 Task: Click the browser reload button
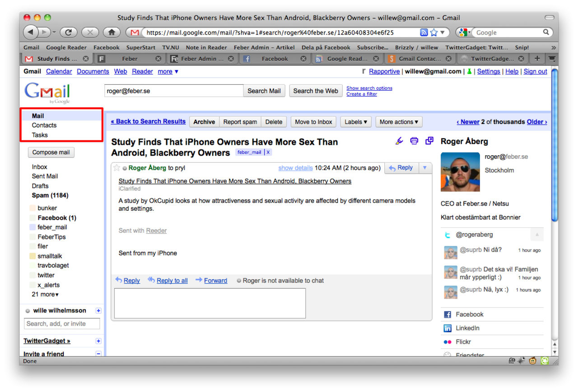[69, 32]
